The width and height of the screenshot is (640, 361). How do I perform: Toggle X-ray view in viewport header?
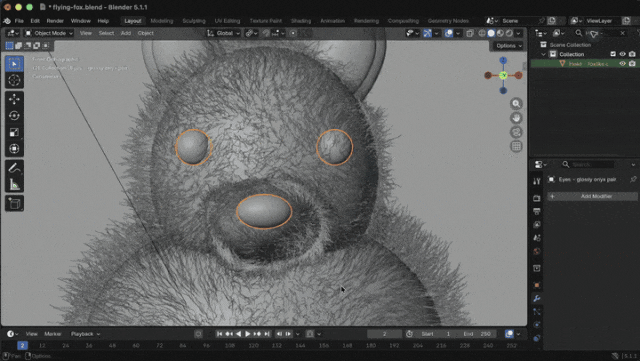click(x=470, y=33)
